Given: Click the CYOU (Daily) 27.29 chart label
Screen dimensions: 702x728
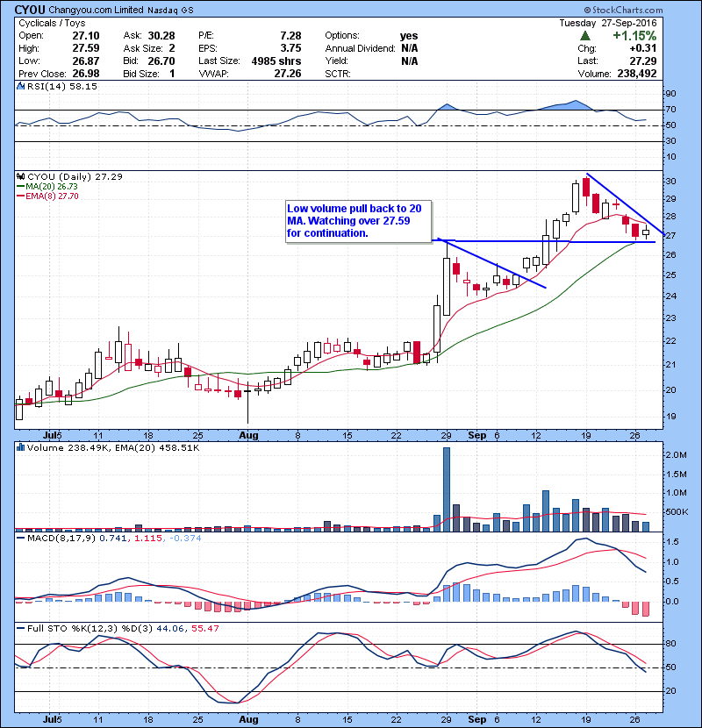Looking at the screenshot, I should coord(75,176).
